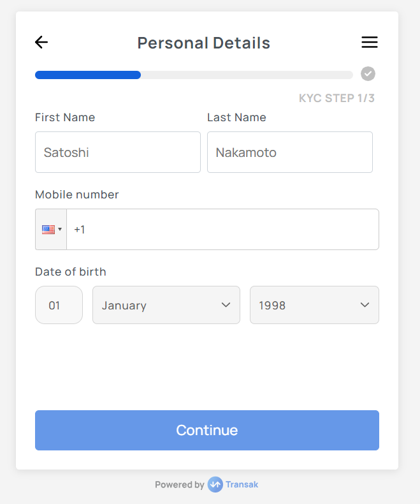Click the Date of birth label

[71, 272]
